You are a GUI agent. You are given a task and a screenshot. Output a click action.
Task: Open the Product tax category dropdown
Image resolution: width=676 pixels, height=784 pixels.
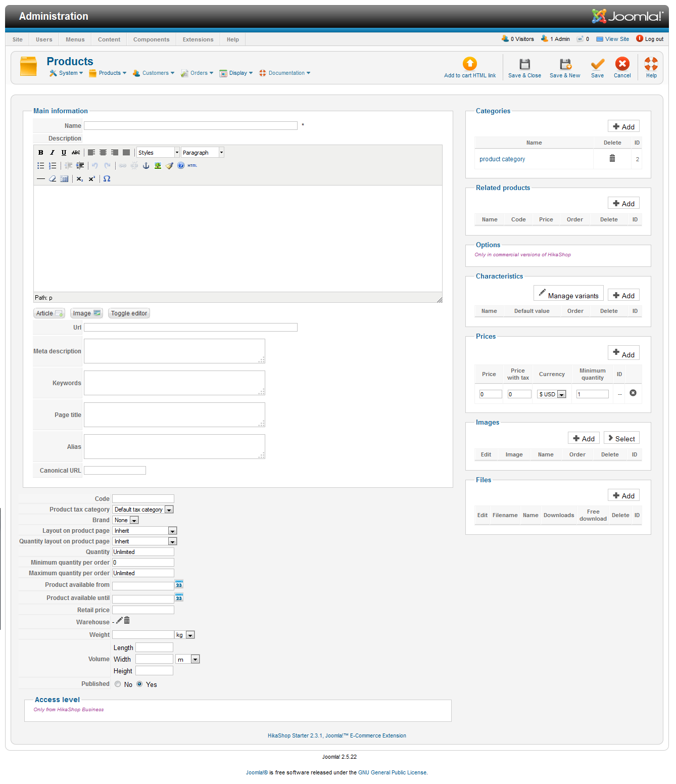[143, 510]
